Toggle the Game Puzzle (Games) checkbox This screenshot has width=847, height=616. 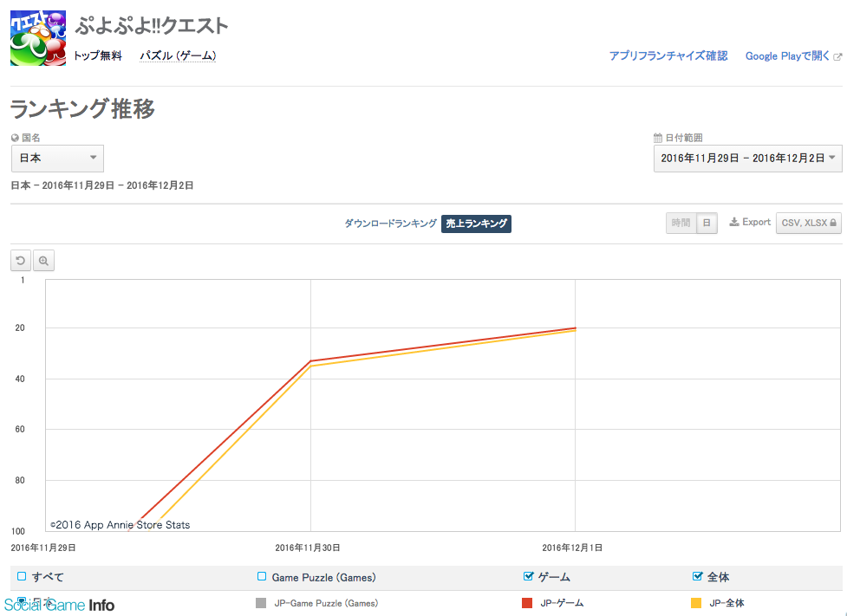pos(262,577)
